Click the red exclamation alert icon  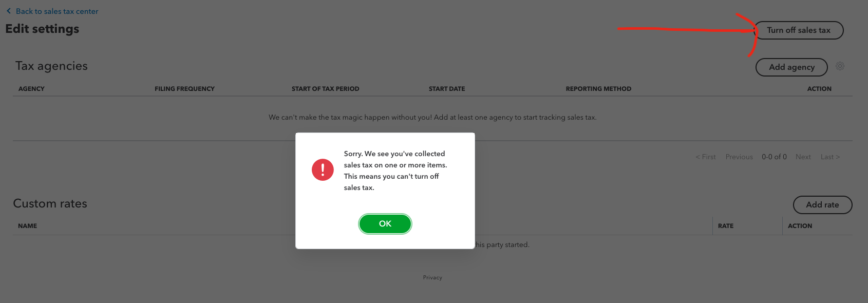(x=323, y=169)
